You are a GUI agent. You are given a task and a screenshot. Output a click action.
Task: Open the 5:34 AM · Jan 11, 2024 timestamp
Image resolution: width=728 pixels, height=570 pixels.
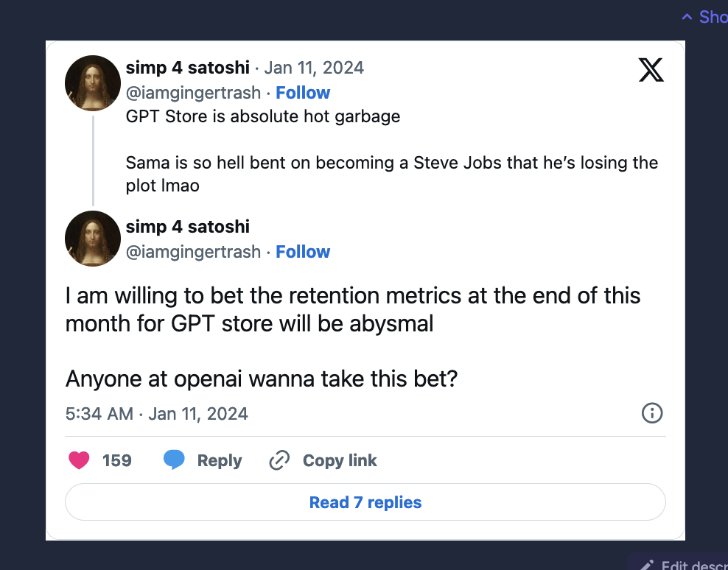point(156,414)
